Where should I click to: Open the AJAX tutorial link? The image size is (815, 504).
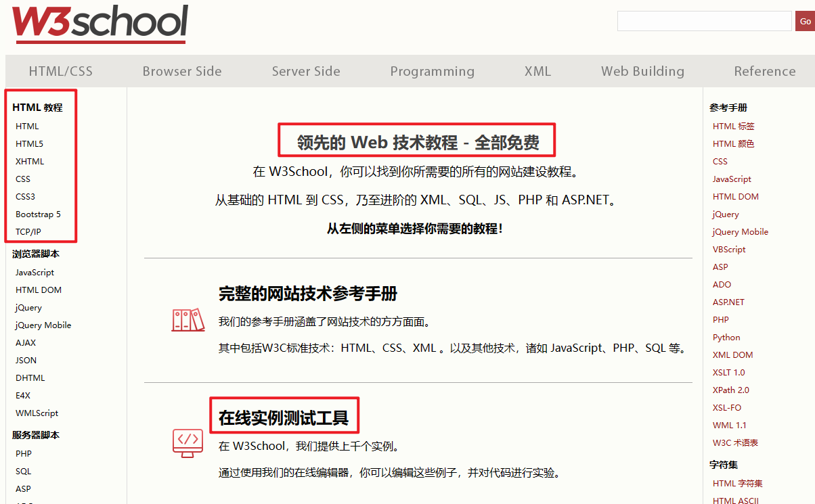pos(25,342)
